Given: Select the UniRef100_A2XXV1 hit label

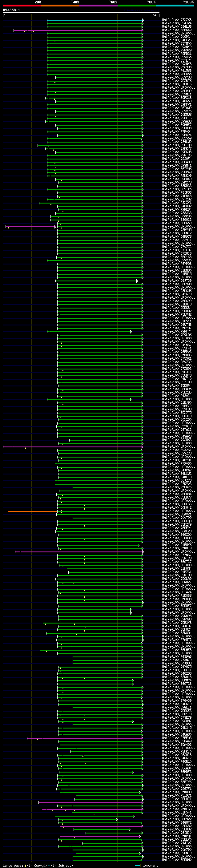Looking at the screenshot, I should pyautogui.click(x=177, y=203).
